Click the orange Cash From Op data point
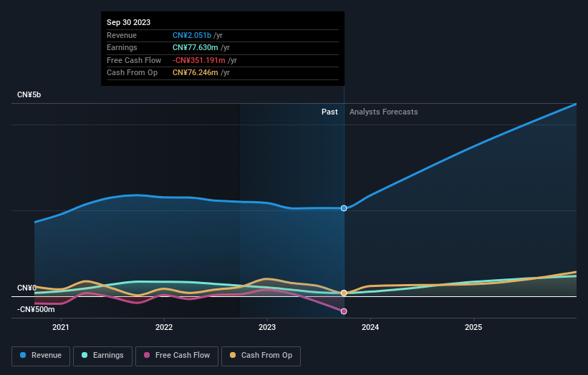The image size is (588, 375). click(x=344, y=293)
